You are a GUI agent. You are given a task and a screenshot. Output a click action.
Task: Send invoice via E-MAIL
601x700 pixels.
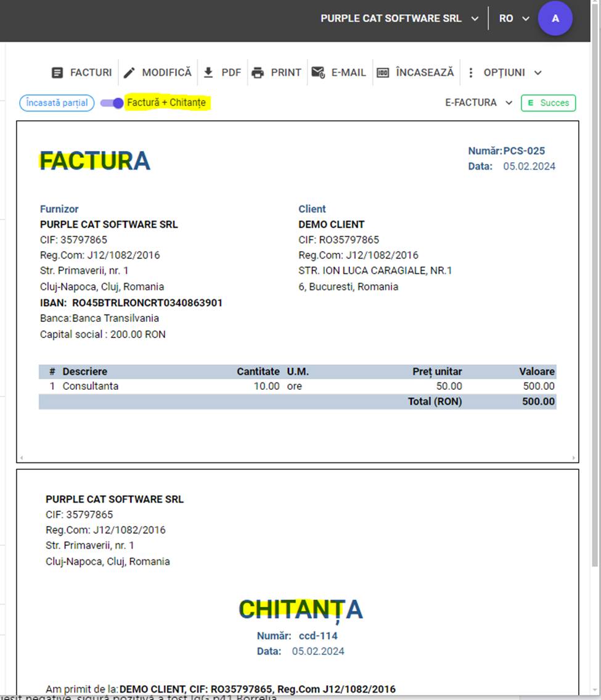point(348,73)
